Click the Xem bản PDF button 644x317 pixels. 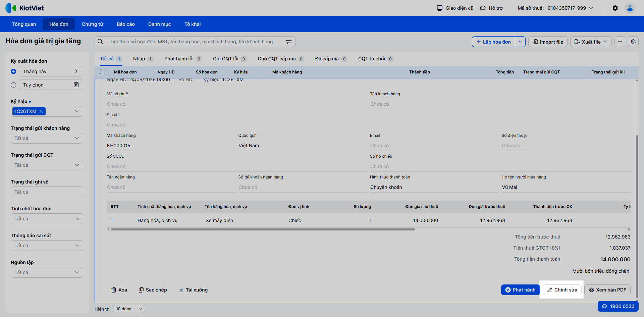pos(607,290)
